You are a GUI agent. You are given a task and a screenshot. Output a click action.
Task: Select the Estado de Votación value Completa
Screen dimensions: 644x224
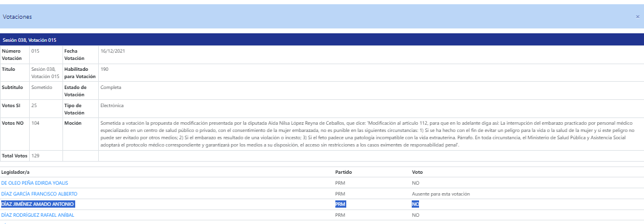pos(111,87)
